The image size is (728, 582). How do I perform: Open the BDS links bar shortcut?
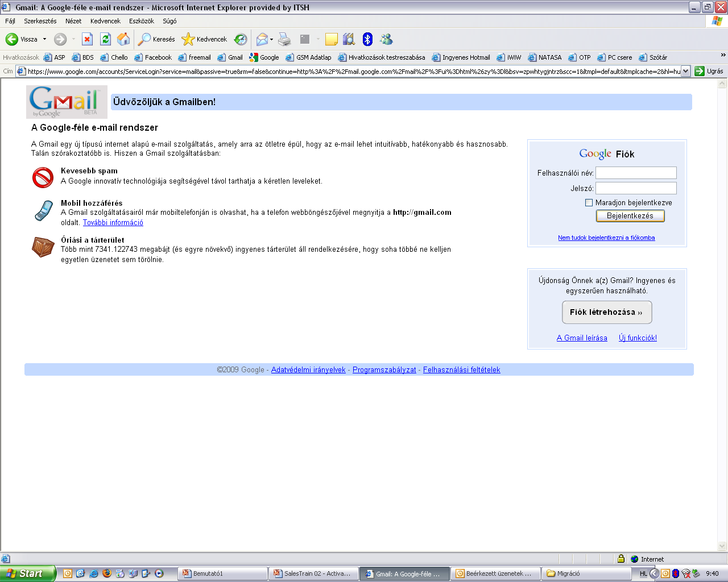point(83,57)
